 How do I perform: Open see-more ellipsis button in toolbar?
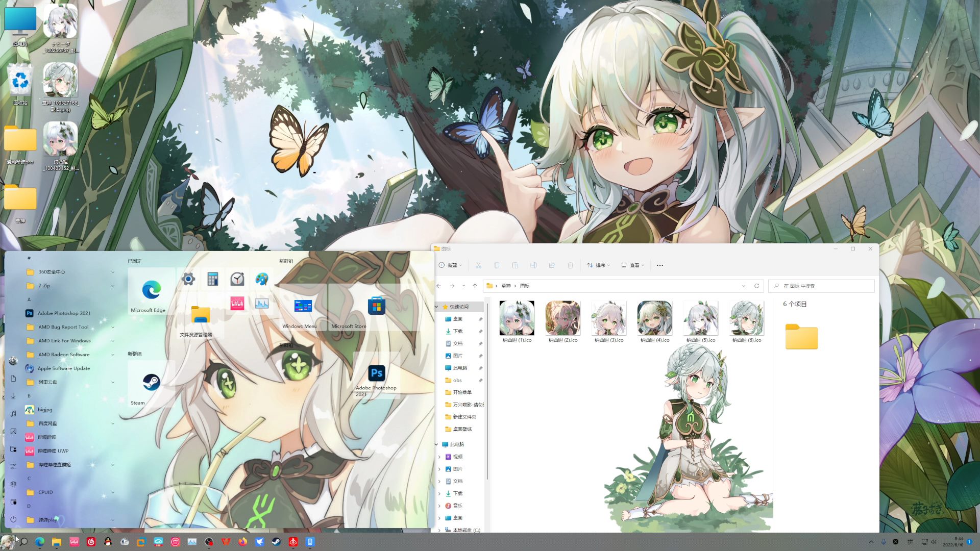tap(660, 265)
